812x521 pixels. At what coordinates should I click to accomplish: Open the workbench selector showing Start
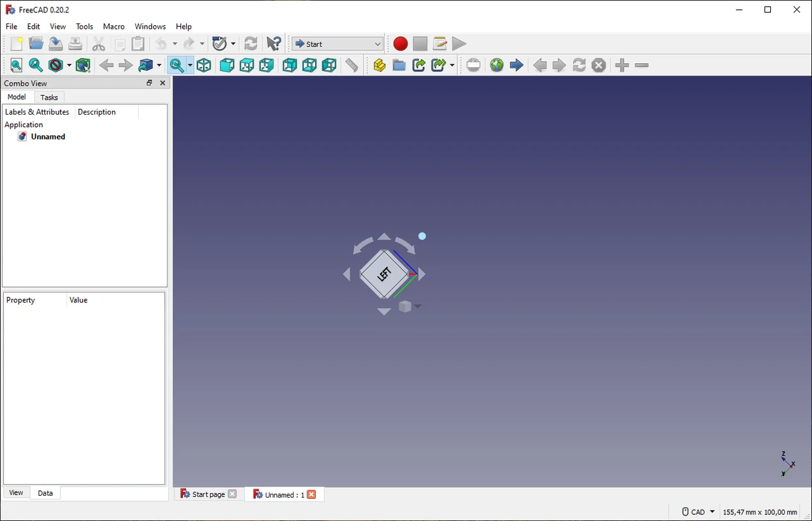338,44
